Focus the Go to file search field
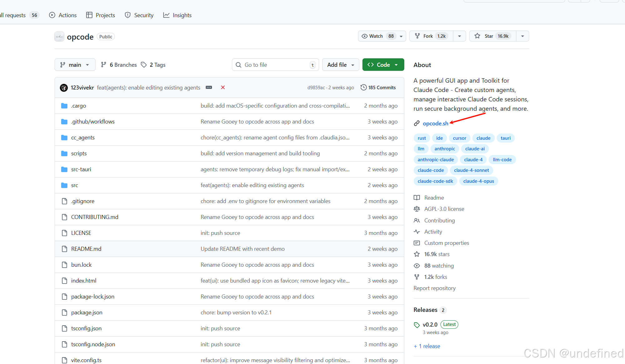This screenshot has width=625, height=364. 275,65
